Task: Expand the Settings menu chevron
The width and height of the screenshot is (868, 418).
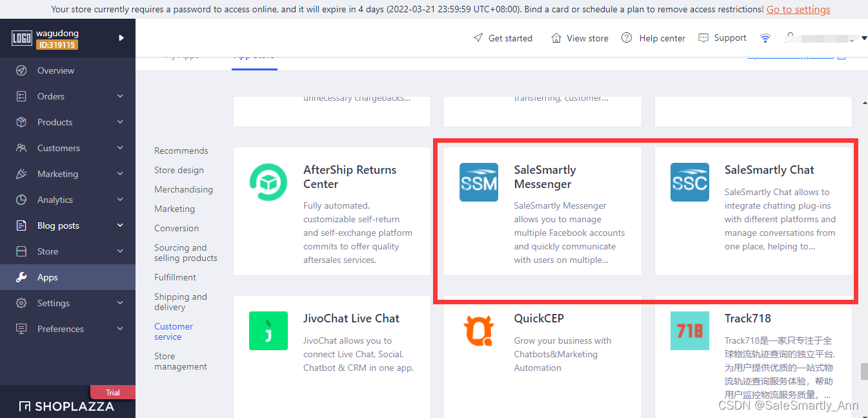Action: tap(120, 303)
